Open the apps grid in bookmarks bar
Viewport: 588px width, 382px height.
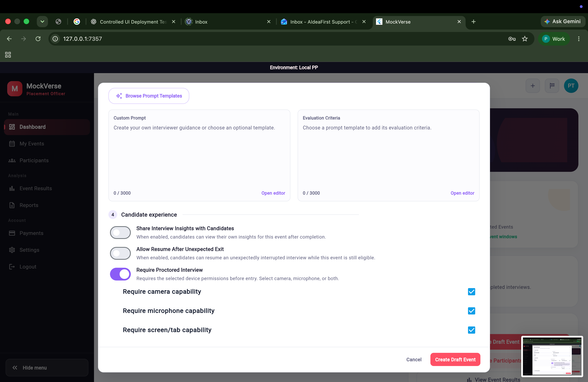(x=8, y=55)
